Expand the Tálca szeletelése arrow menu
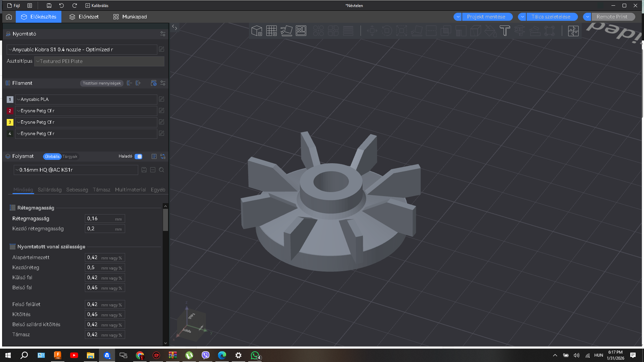Viewport: 644px width, 362px height. tap(522, 17)
